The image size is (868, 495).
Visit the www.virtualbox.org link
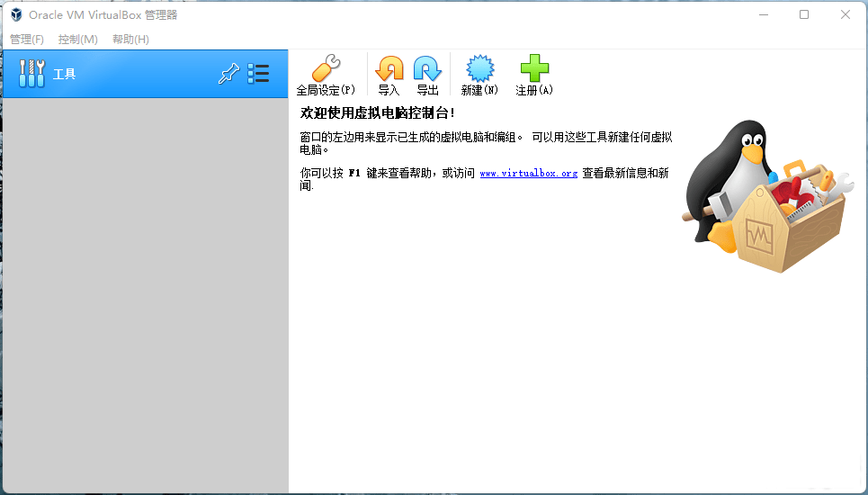click(528, 173)
